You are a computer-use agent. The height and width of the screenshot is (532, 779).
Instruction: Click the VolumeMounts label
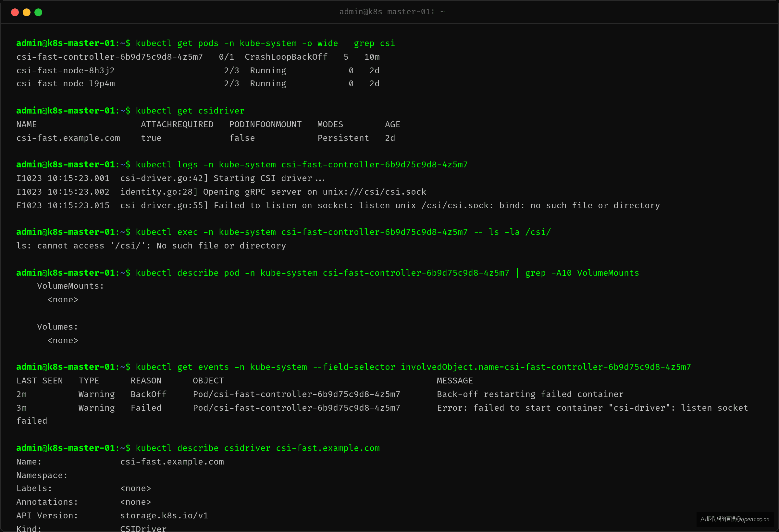pos(70,286)
